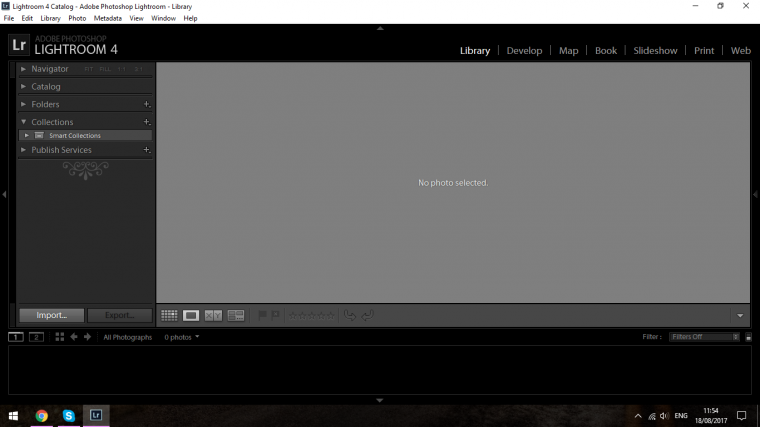Add new folder with plus icon
This screenshot has height=427, width=760.
point(147,104)
